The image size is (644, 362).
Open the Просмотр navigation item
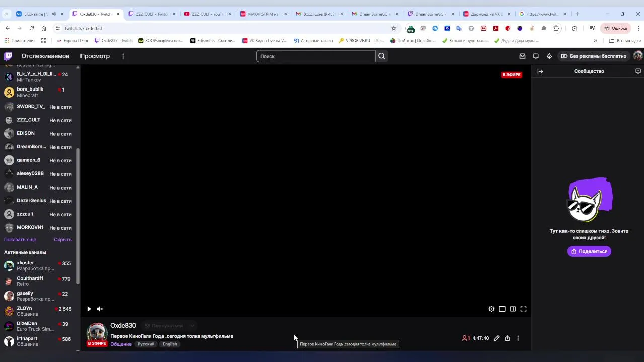(x=95, y=56)
